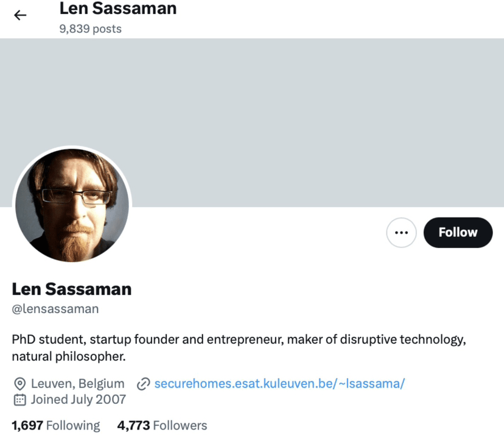View the 1,697 Following list
The image size is (504, 435).
pos(56,425)
